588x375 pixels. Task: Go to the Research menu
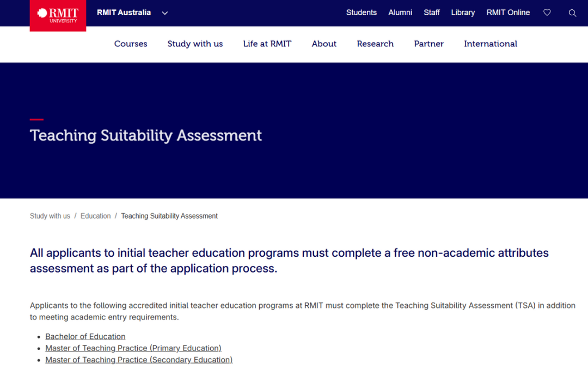[x=375, y=44]
